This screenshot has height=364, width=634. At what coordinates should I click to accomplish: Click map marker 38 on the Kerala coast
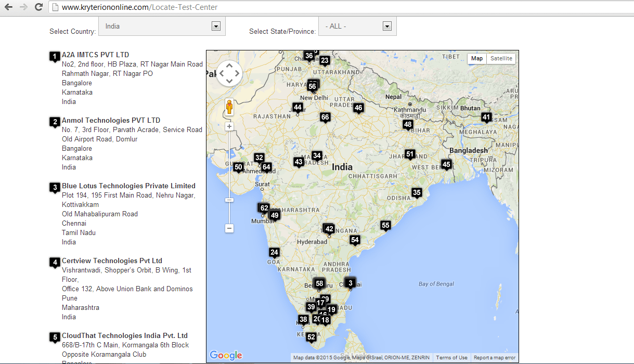pyautogui.click(x=303, y=320)
